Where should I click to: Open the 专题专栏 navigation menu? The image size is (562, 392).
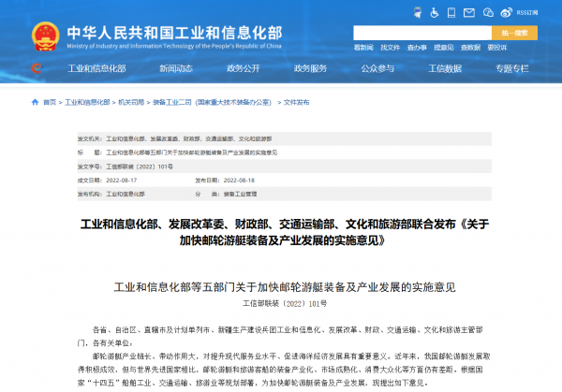(512, 68)
